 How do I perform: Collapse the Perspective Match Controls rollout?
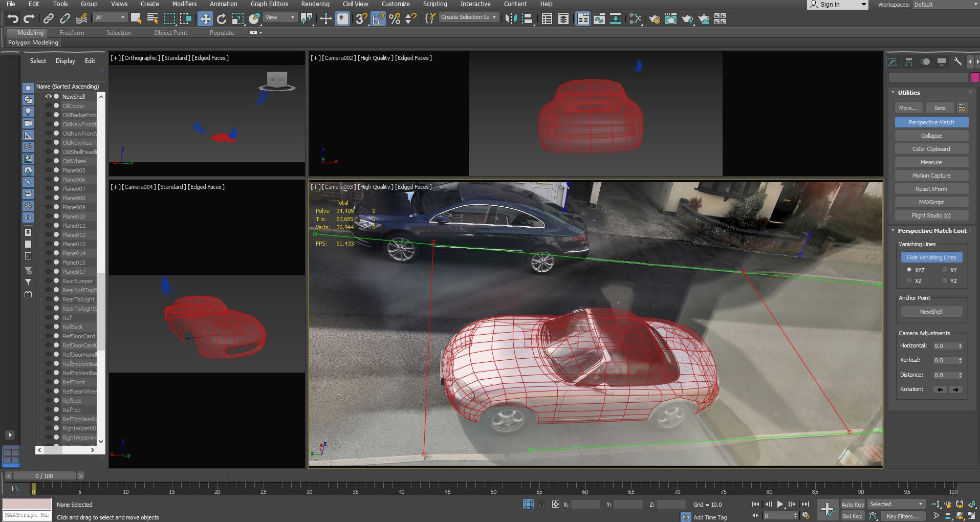point(893,231)
